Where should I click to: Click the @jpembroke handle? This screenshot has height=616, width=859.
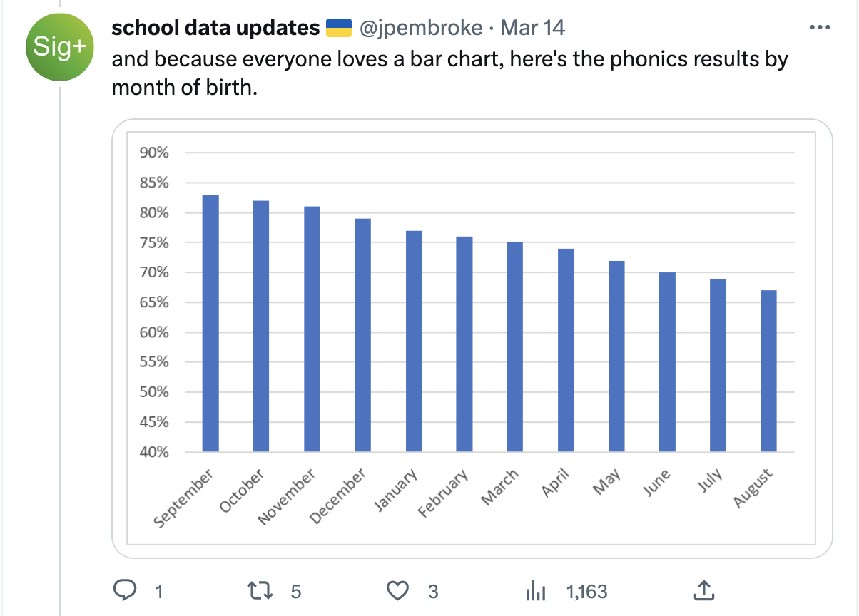421,28
